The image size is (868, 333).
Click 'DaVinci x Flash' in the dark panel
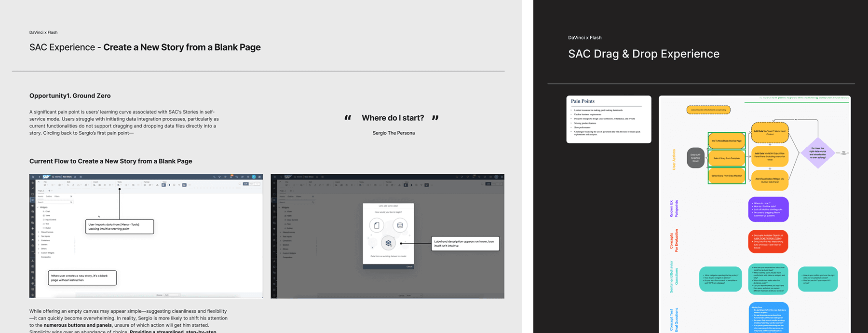585,37
